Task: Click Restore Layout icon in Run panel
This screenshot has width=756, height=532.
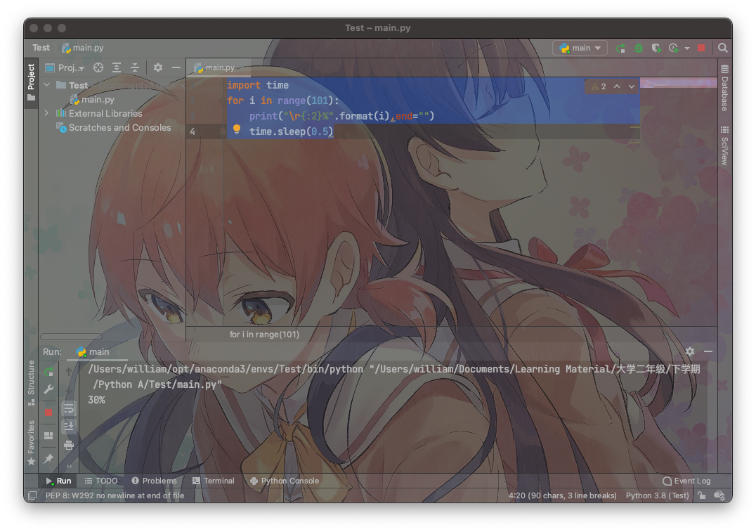Action: click(48, 436)
